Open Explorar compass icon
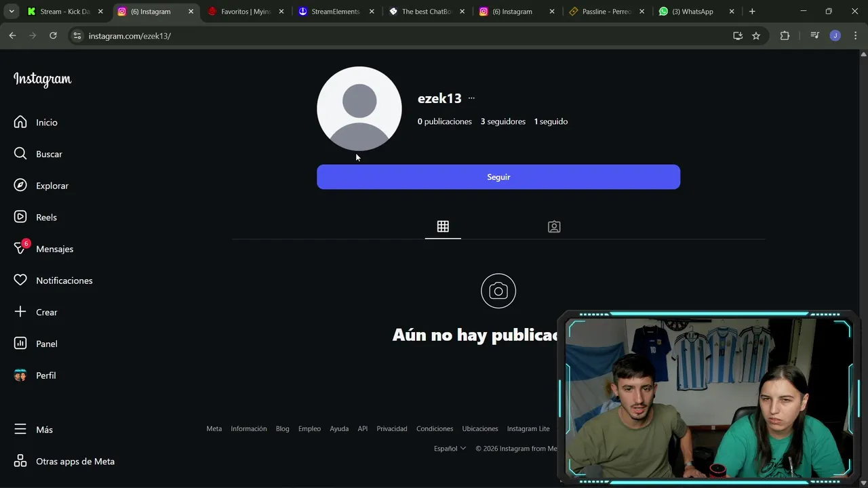The width and height of the screenshot is (868, 488). (x=20, y=186)
